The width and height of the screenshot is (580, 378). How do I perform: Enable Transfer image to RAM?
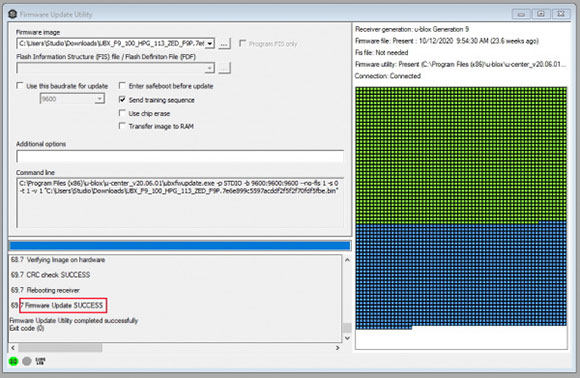coord(122,126)
